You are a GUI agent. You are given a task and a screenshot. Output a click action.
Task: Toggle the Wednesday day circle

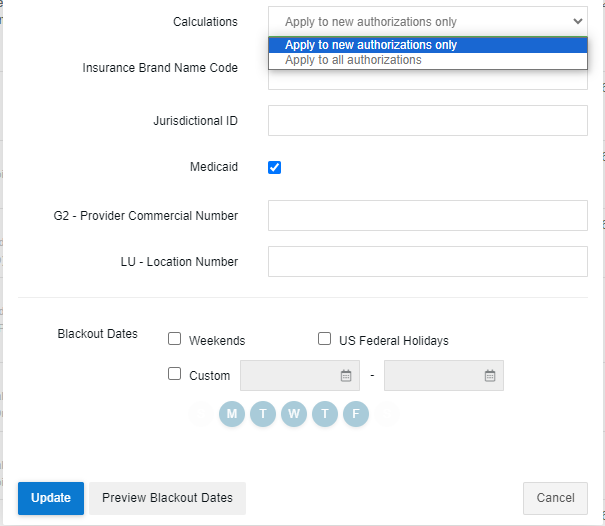(x=294, y=414)
